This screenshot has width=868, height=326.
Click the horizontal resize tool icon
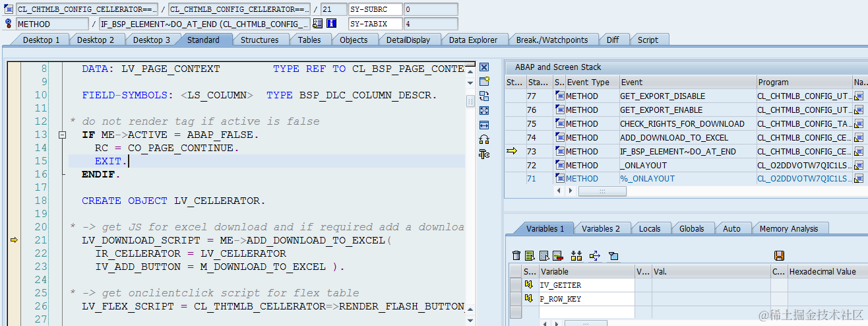(x=484, y=125)
